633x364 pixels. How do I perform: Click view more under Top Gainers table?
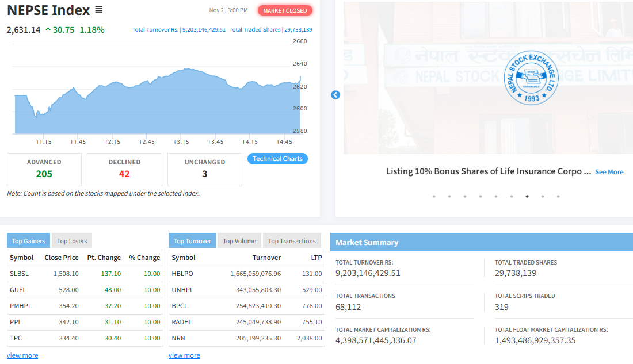click(x=22, y=355)
